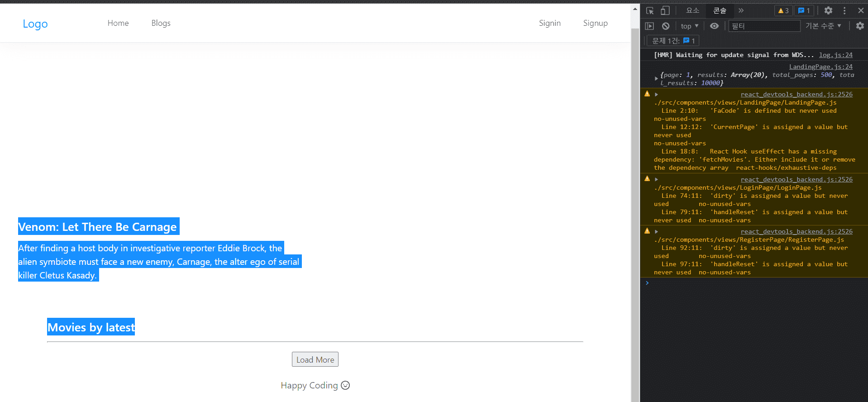This screenshot has width=868, height=402.
Task: Click the console input prompt line
Action: click(x=754, y=283)
